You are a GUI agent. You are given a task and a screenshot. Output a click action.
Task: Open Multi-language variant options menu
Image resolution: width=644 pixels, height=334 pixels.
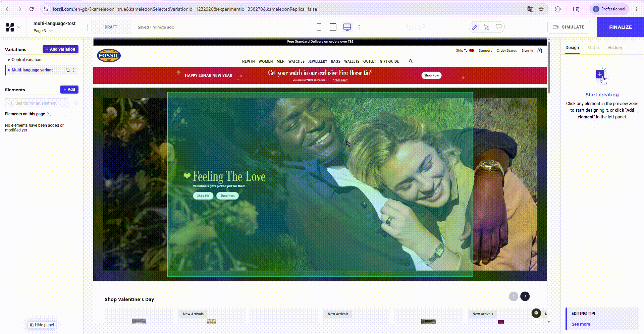pos(73,70)
